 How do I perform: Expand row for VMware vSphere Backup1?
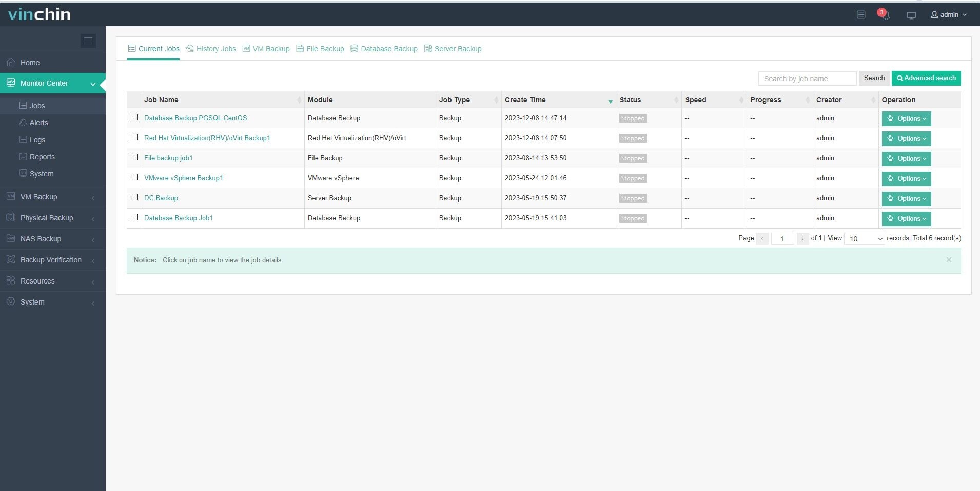coord(134,177)
